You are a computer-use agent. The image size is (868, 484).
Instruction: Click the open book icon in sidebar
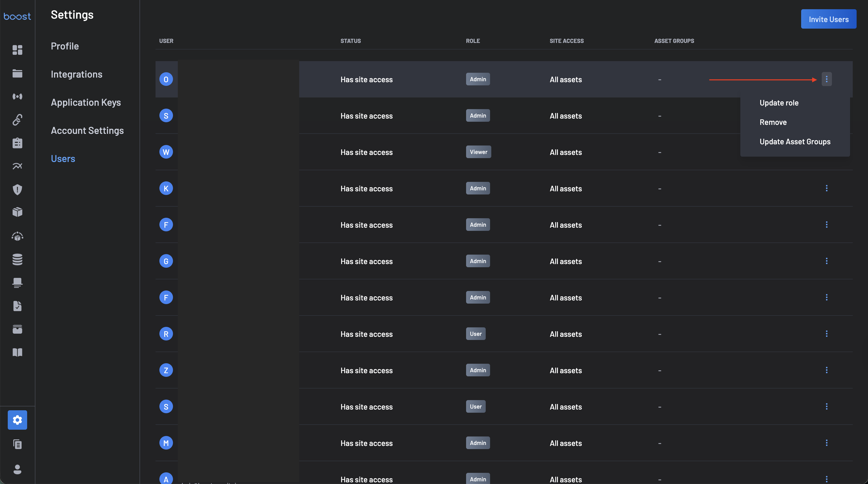17,353
